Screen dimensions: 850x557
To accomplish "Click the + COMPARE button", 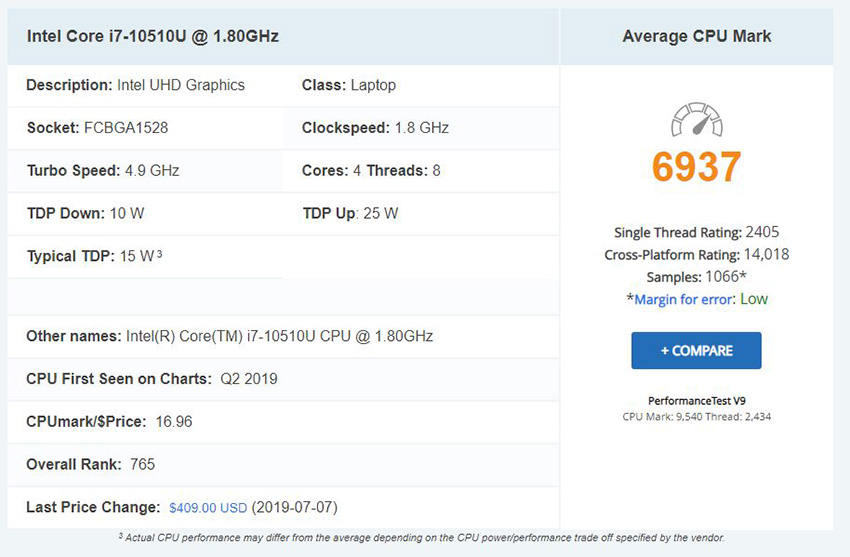I will click(696, 351).
